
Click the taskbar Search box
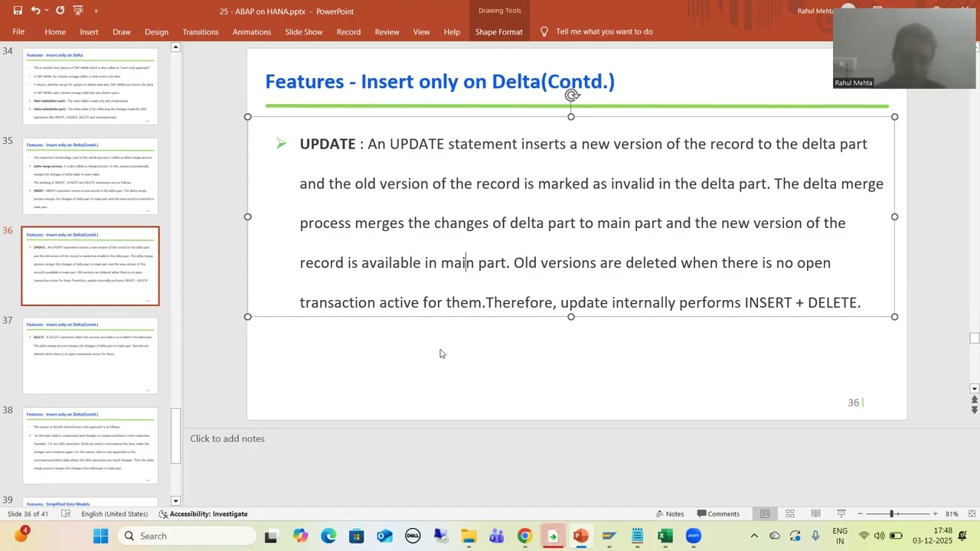point(186,536)
